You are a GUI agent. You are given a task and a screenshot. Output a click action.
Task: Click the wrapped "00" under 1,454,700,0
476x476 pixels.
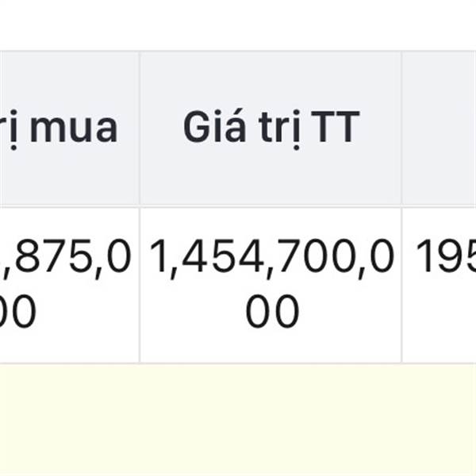pos(272,311)
